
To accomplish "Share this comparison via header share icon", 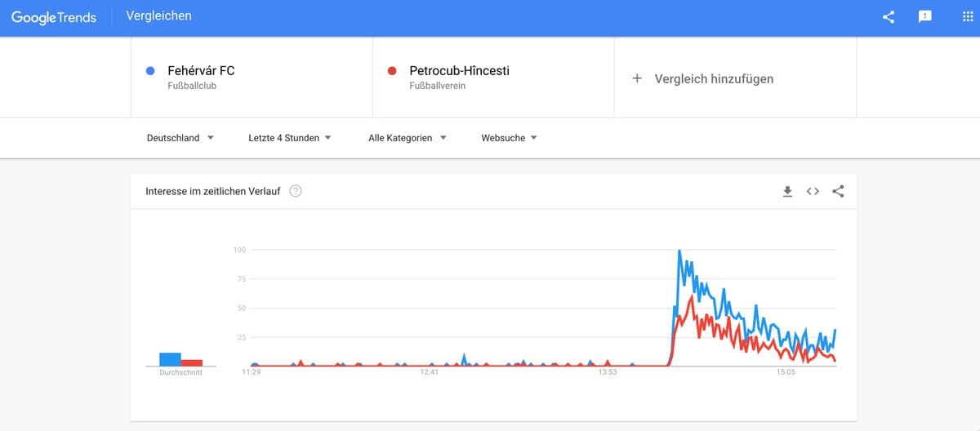I will 889,17.
